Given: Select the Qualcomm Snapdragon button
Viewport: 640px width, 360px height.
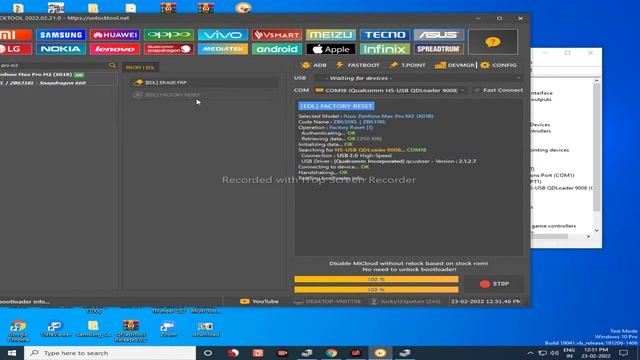Looking at the screenshot, I should 169,49.
